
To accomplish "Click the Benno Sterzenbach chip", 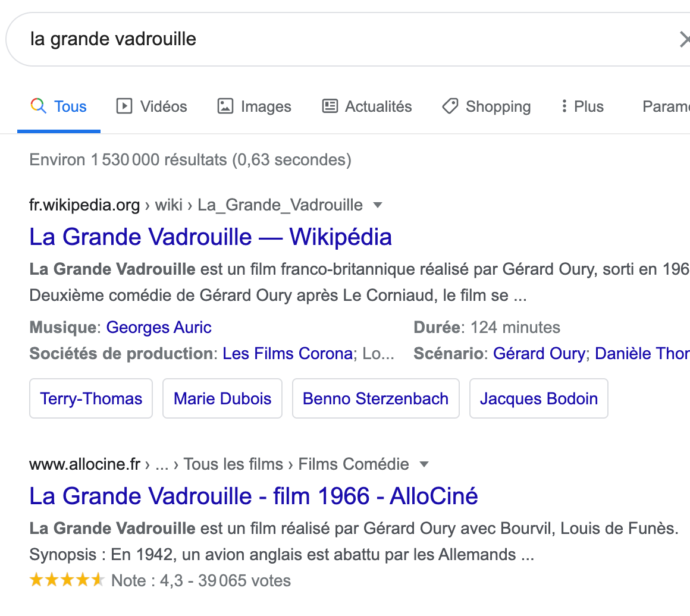I will pos(375,398).
